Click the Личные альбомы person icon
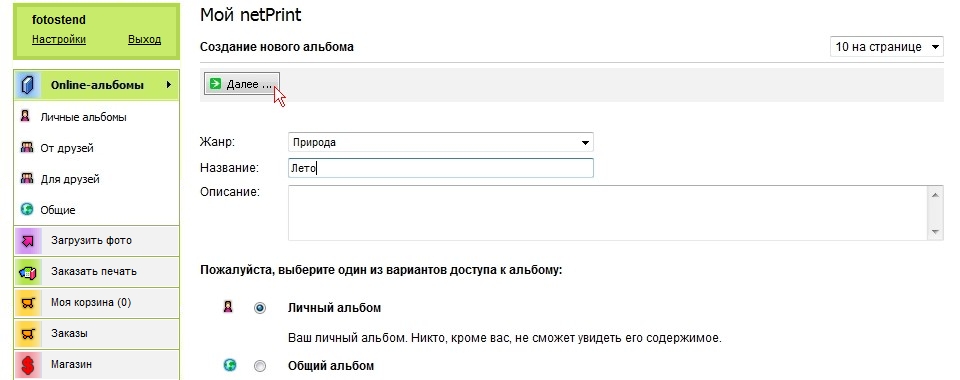Screen dimensions: 960x380 coord(25,116)
